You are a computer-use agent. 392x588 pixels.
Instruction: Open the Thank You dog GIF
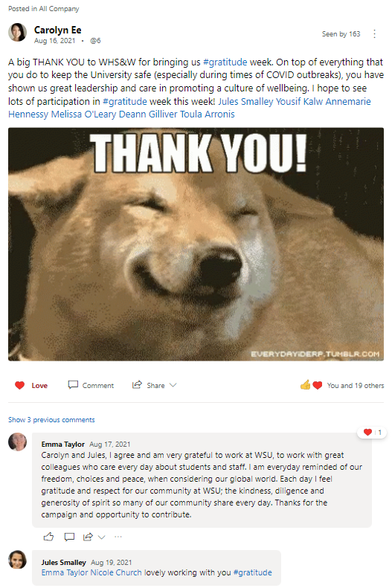196,245
